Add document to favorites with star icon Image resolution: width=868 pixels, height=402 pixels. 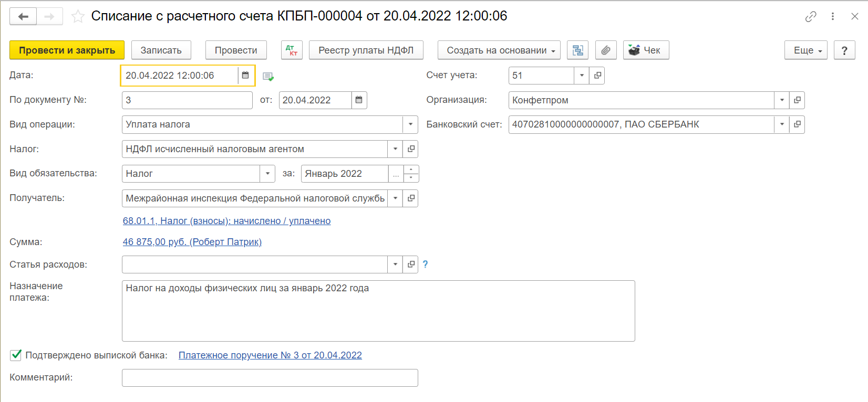pyautogui.click(x=78, y=17)
